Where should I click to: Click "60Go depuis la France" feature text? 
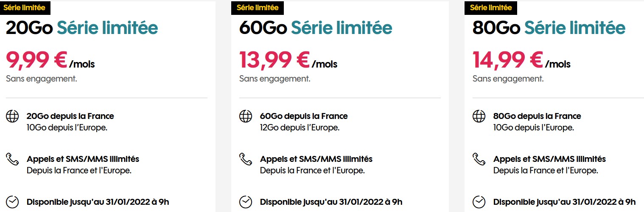click(304, 116)
